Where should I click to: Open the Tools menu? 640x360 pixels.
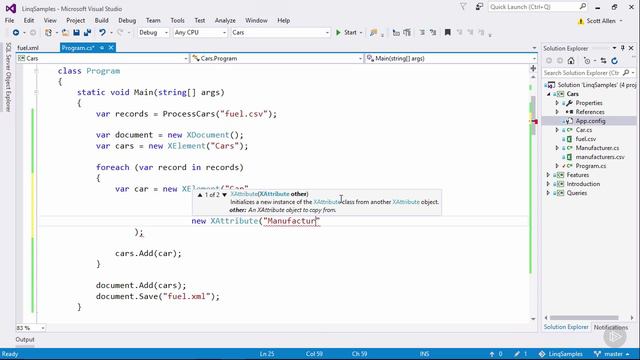click(177, 20)
